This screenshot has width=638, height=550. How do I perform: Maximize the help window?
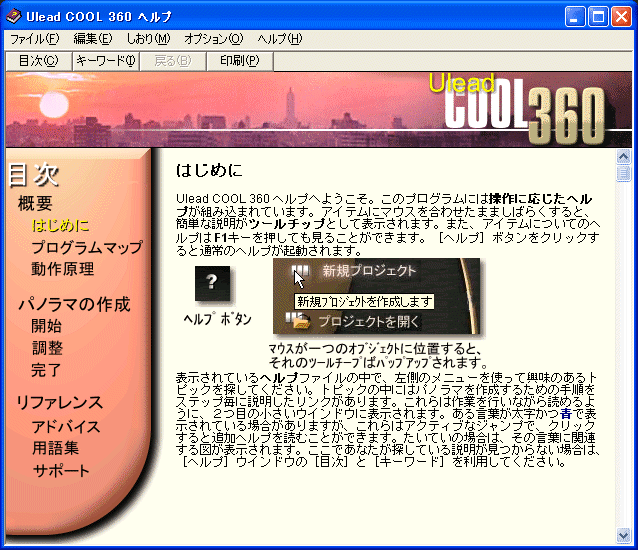pos(598,17)
